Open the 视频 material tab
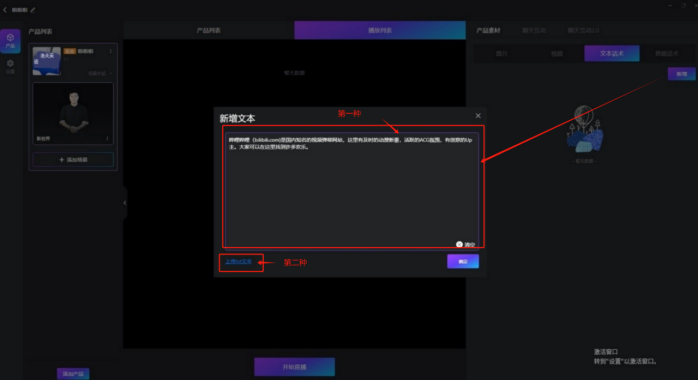The image size is (699, 380). pos(557,54)
